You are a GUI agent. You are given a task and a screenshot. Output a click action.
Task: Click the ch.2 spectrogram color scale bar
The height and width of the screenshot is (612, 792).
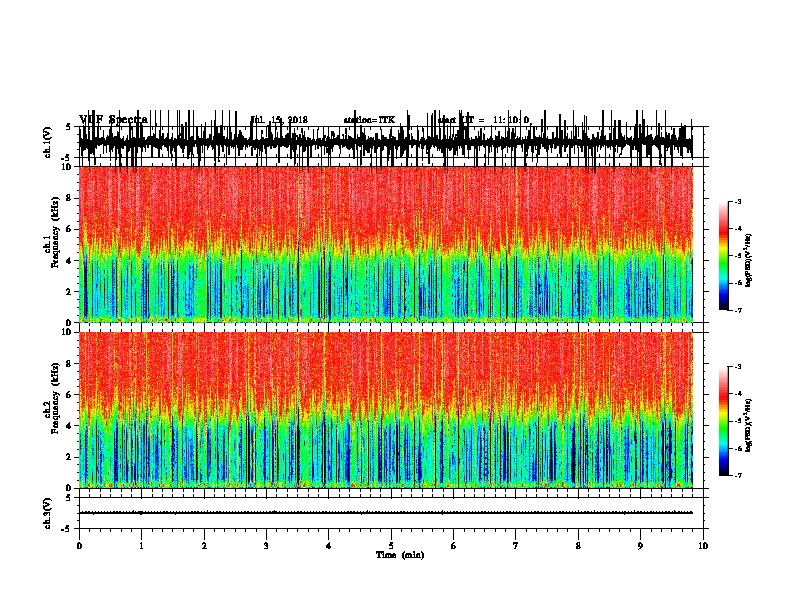tap(723, 421)
